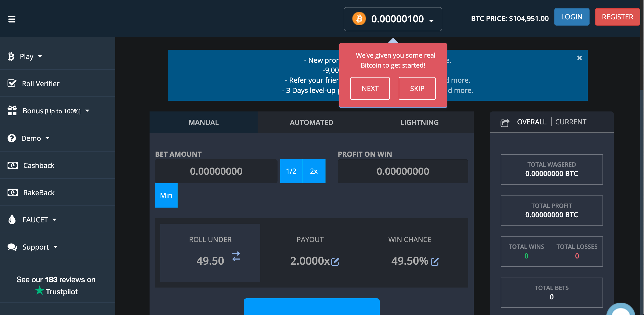Switch stats view to CURRENT
Image resolution: width=644 pixels, height=315 pixels.
tap(570, 122)
